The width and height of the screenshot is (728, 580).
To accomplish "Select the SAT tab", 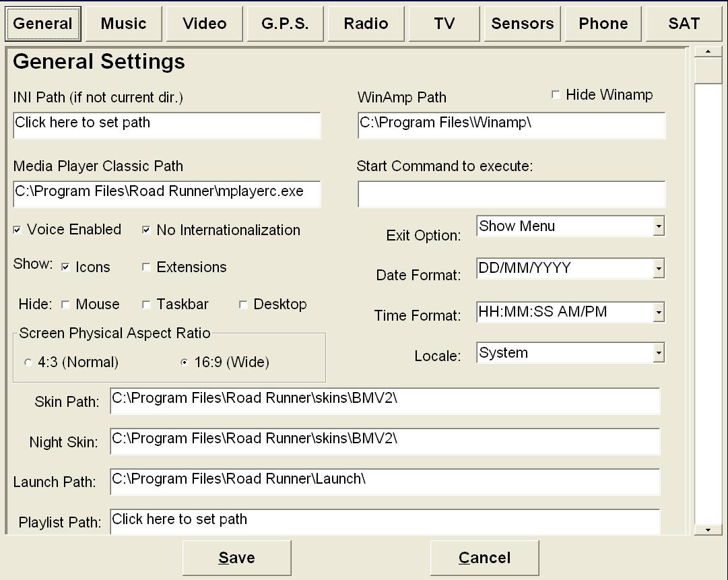I will point(684,24).
